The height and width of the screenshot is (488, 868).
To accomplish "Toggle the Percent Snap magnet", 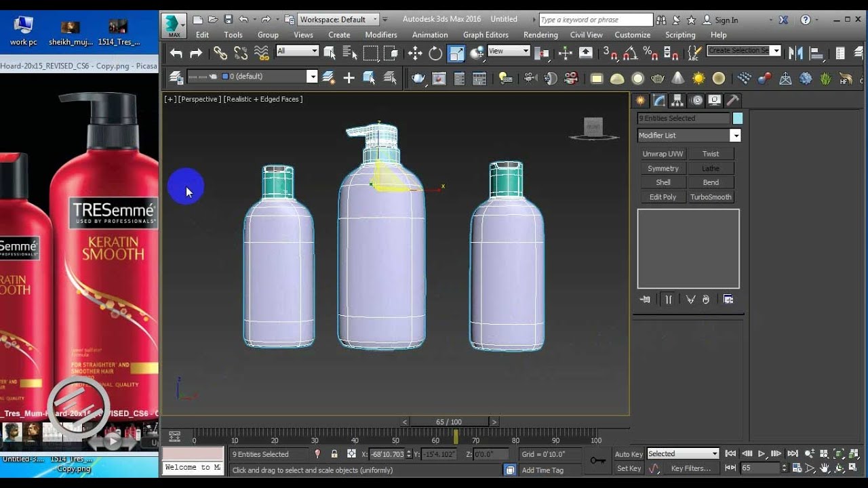I will coord(650,53).
